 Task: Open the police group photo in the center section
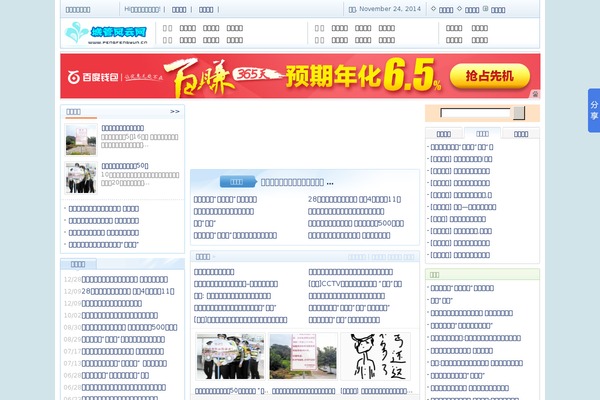coord(229,355)
